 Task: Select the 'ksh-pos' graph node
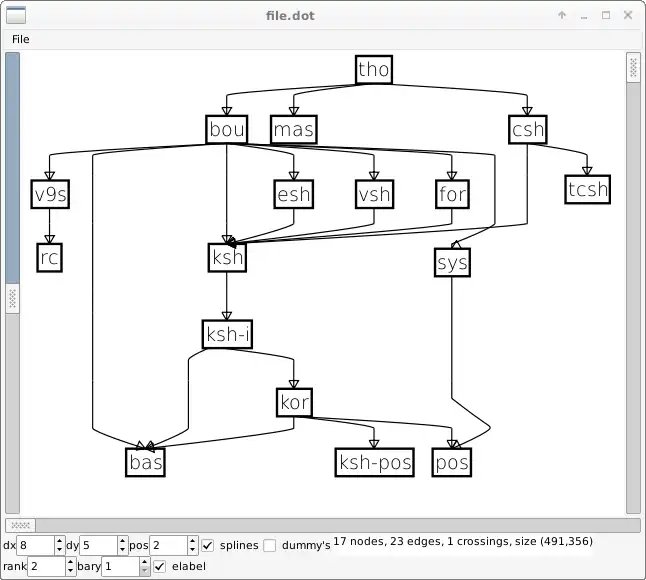coord(374,462)
